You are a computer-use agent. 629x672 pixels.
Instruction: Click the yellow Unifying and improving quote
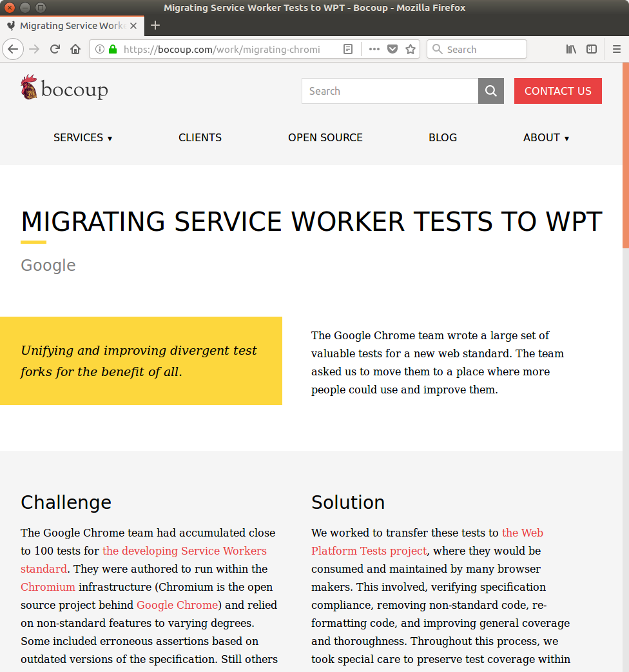click(x=141, y=361)
